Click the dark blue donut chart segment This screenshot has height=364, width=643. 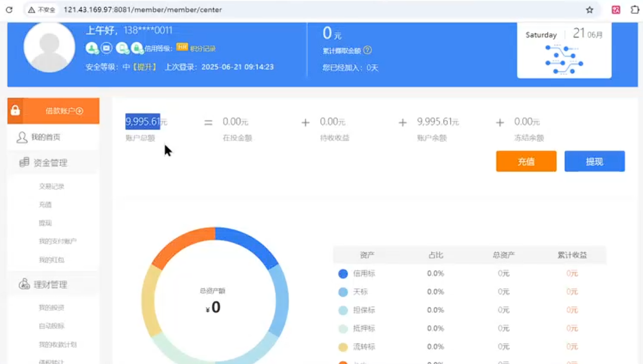click(250, 245)
